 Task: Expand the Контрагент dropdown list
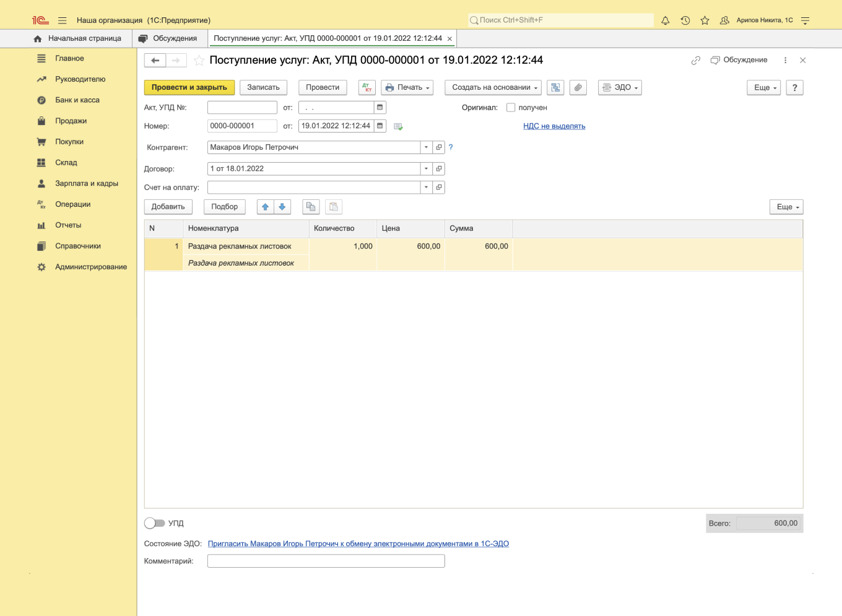[x=426, y=147]
